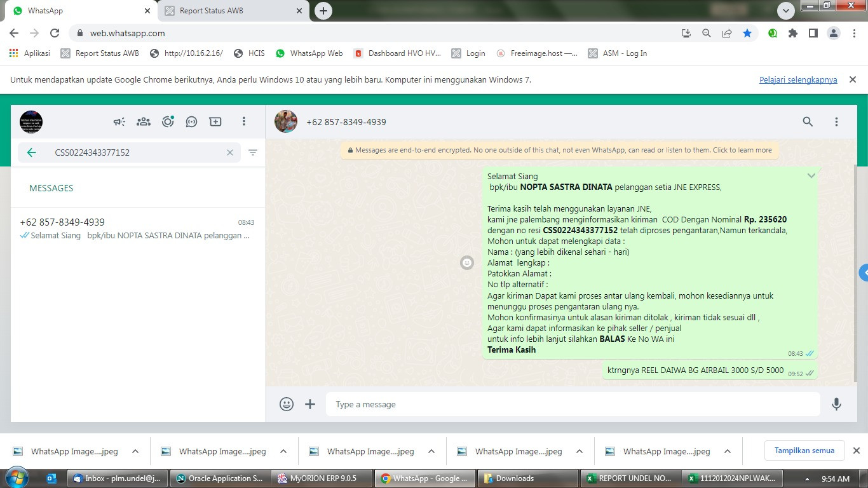
Task: Open the Chrome three-dot menu
Action: [854, 33]
